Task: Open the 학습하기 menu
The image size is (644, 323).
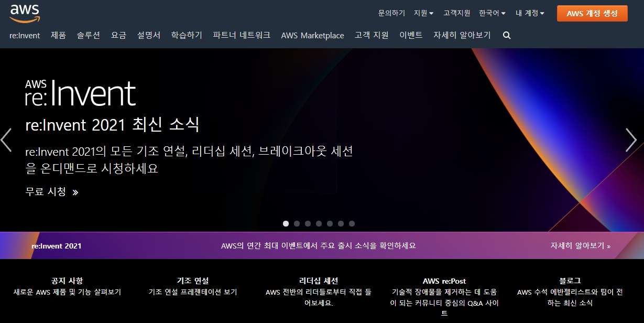Action: coord(187,36)
